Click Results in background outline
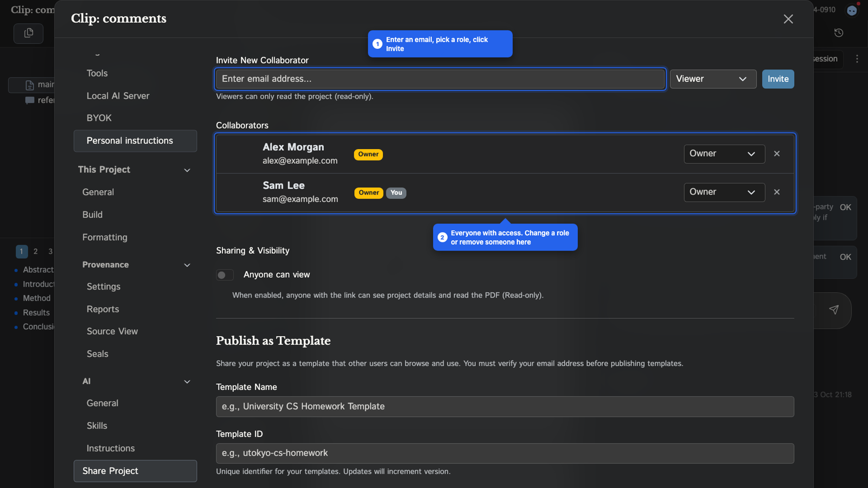868x488 pixels. click(x=36, y=313)
